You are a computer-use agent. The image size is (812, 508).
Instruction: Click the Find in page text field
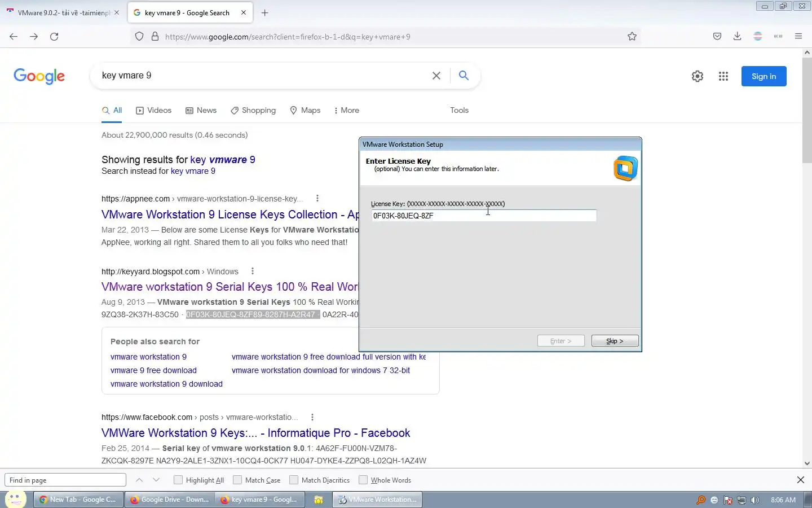point(65,480)
